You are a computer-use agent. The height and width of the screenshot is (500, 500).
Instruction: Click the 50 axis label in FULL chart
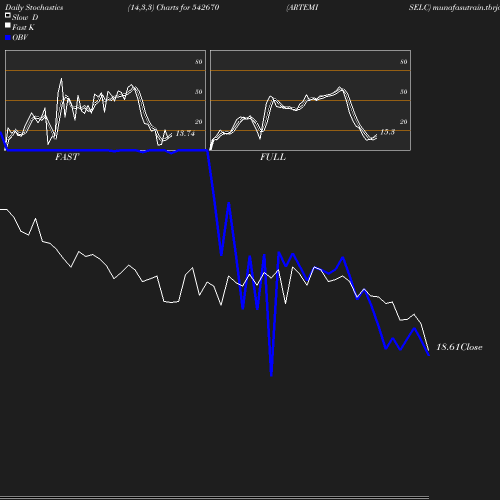click(404, 92)
